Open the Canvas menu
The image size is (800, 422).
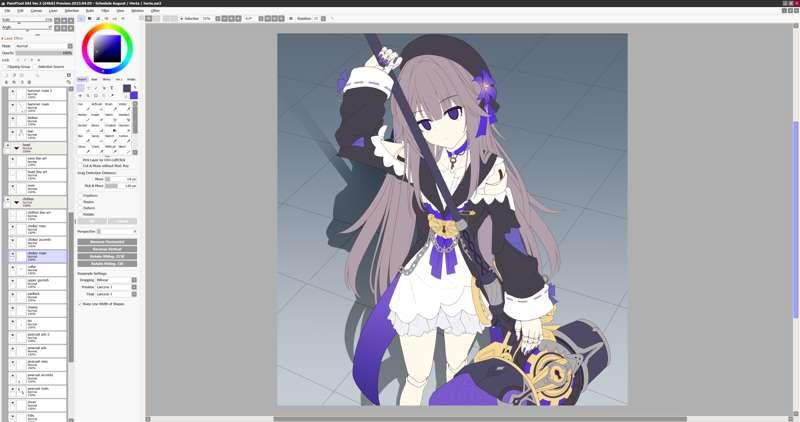point(36,11)
